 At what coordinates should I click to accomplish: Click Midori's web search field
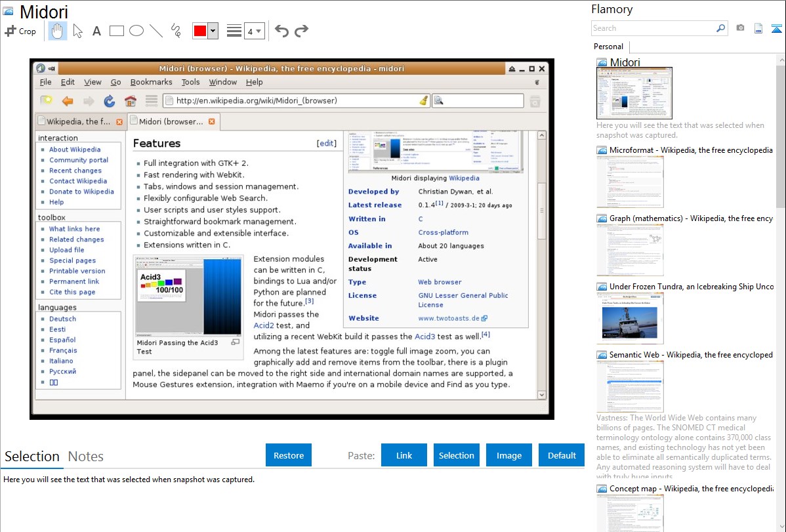(x=478, y=101)
